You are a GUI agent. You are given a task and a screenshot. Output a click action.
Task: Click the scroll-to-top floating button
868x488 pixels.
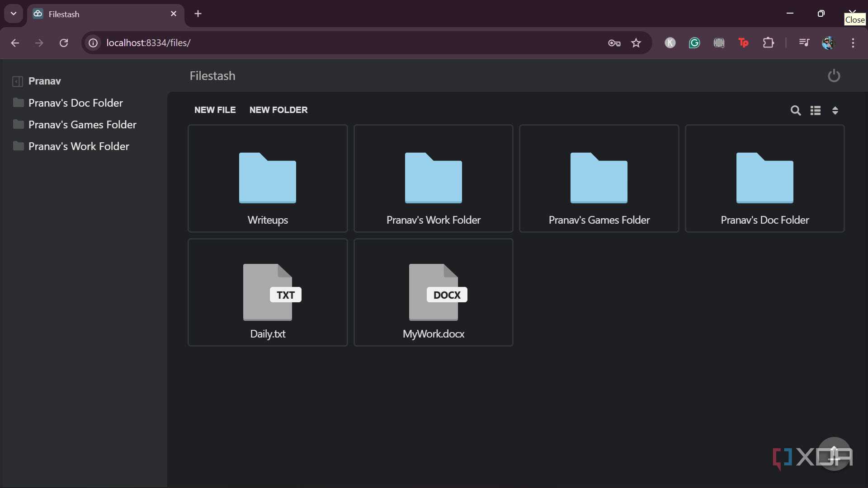point(835,454)
